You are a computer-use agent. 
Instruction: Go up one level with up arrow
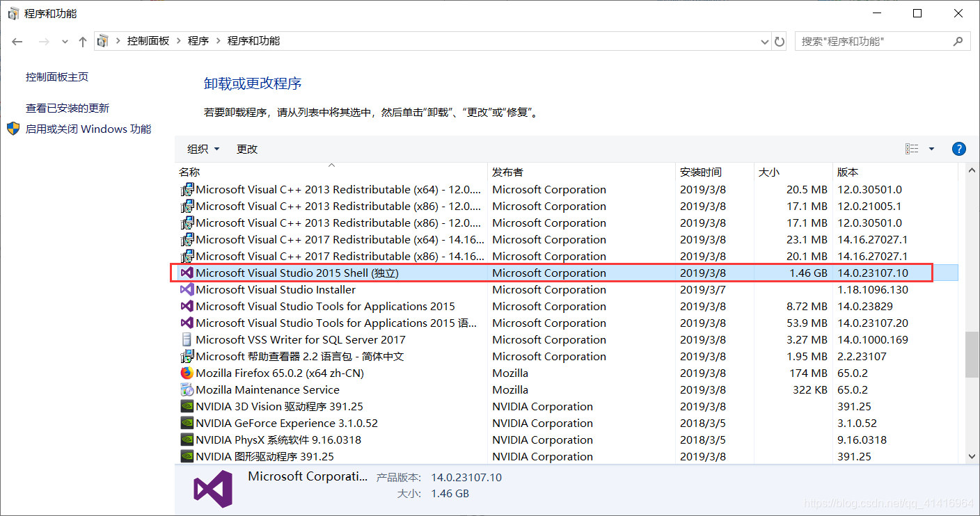(83, 42)
